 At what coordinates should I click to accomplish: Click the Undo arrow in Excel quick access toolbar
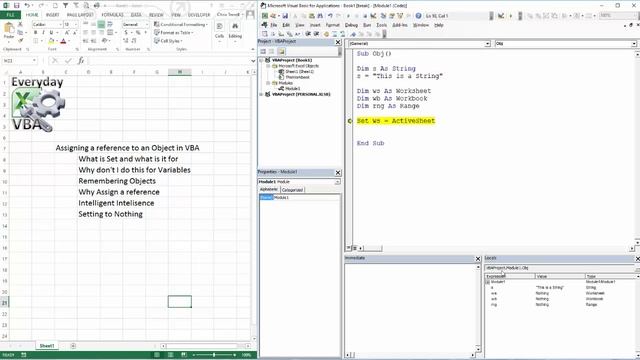pyautogui.click(x=27, y=5)
